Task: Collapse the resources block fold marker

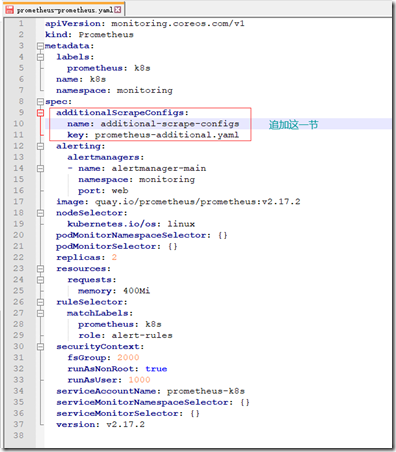Action: (x=40, y=269)
